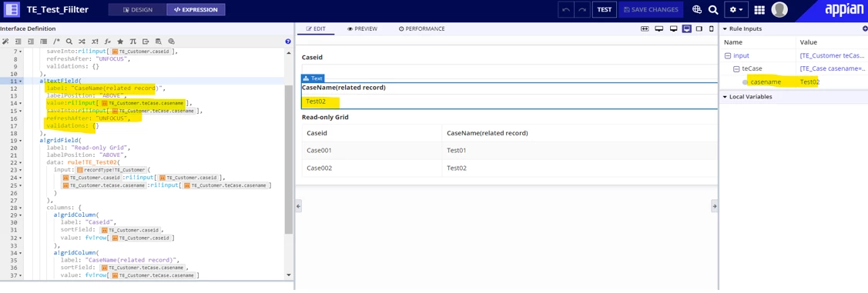Click the casename row in Rule Inputs

click(793, 82)
